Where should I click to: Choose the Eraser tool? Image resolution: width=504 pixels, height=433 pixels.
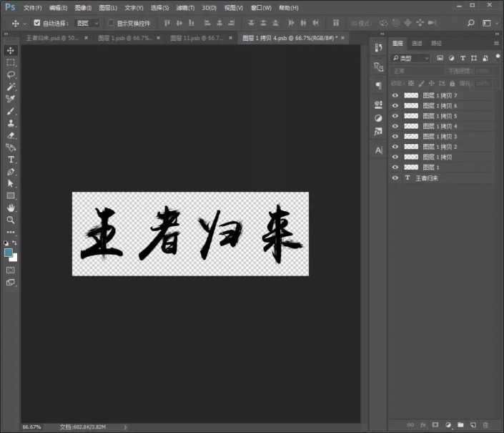click(11, 135)
